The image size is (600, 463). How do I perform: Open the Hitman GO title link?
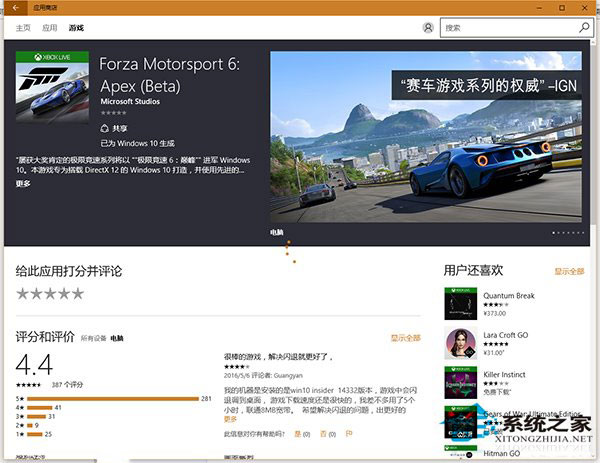[x=502, y=453]
